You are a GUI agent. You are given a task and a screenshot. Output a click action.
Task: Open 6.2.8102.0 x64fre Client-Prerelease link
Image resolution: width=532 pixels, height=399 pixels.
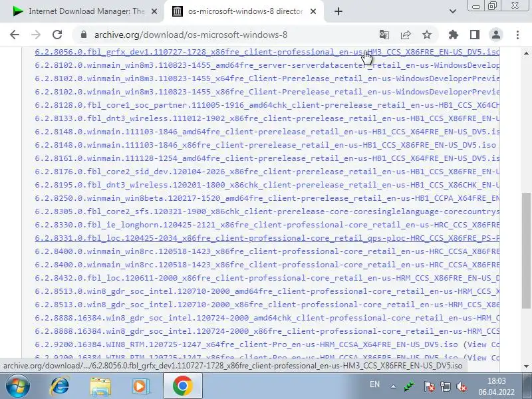(267, 78)
